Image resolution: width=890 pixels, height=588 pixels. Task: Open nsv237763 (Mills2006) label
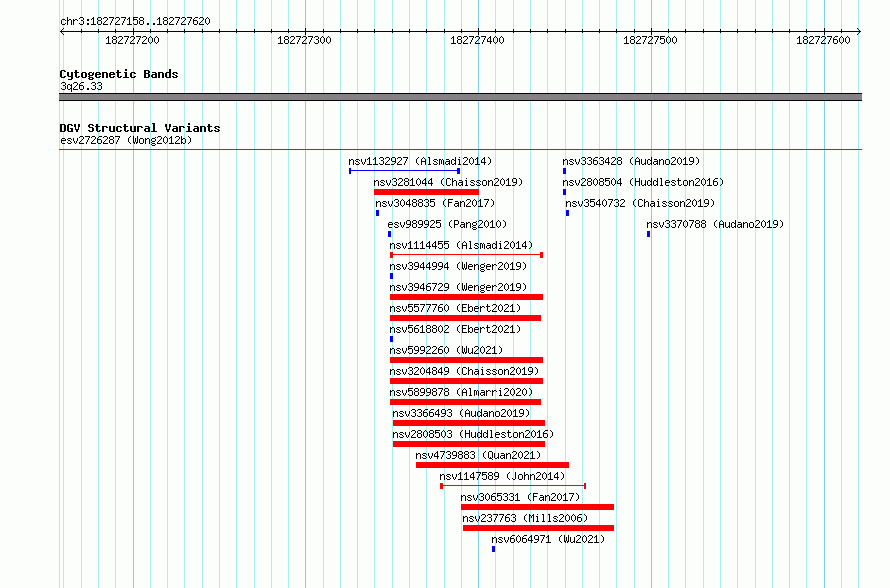pyautogui.click(x=525, y=518)
